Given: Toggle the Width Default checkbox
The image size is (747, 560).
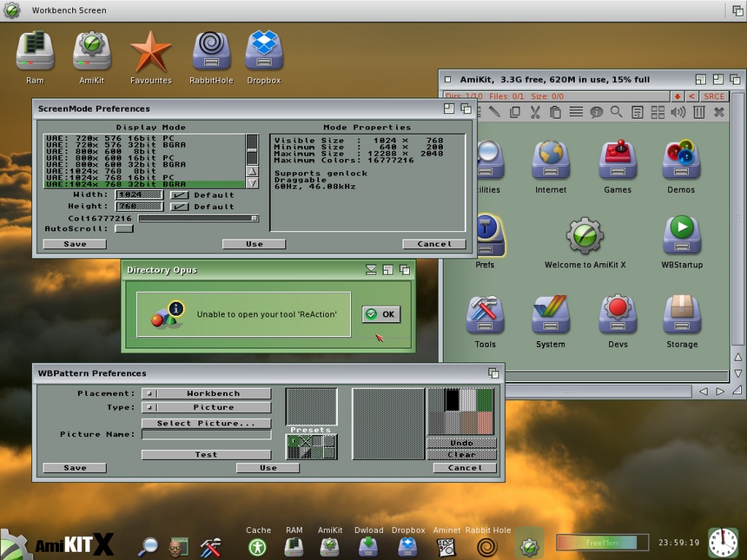Looking at the screenshot, I should click(x=180, y=195).
